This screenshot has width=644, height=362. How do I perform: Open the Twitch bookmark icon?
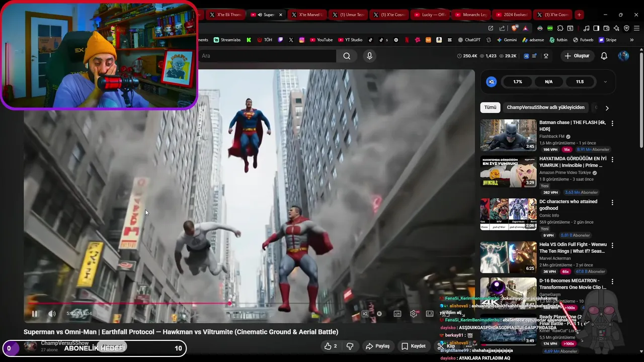[x=281, y=40]
